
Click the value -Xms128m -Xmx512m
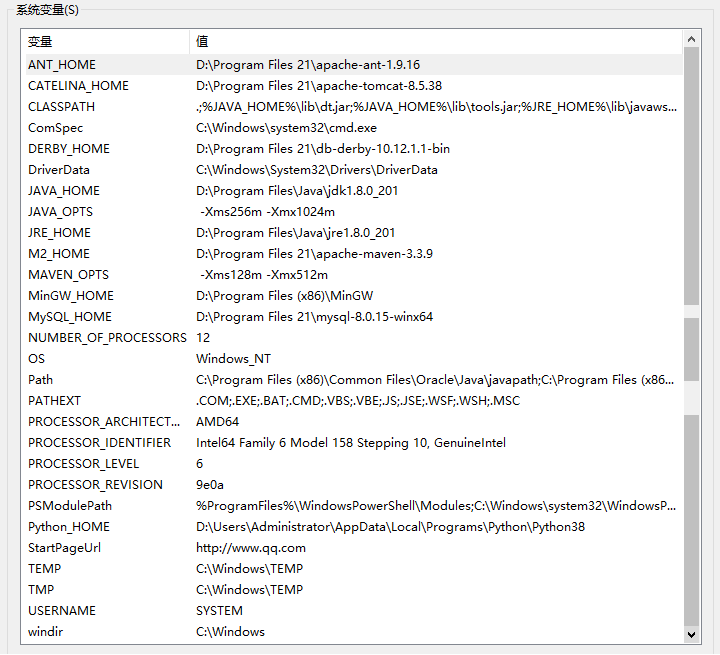coord(264,275)
